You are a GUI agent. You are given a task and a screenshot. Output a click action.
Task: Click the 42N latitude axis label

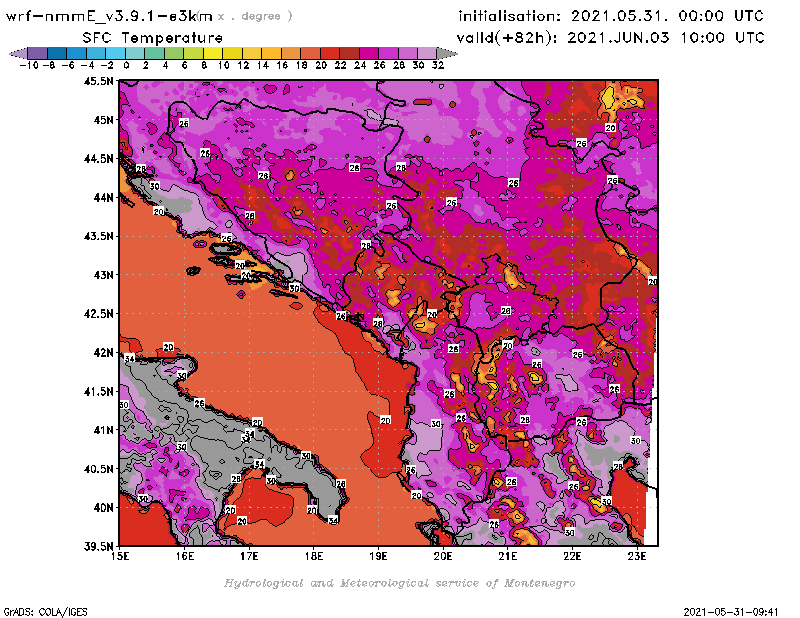coord(103,352)
